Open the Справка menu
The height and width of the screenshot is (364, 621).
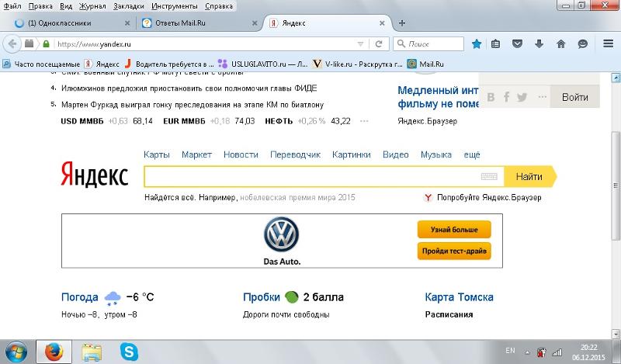pos(219,6)
